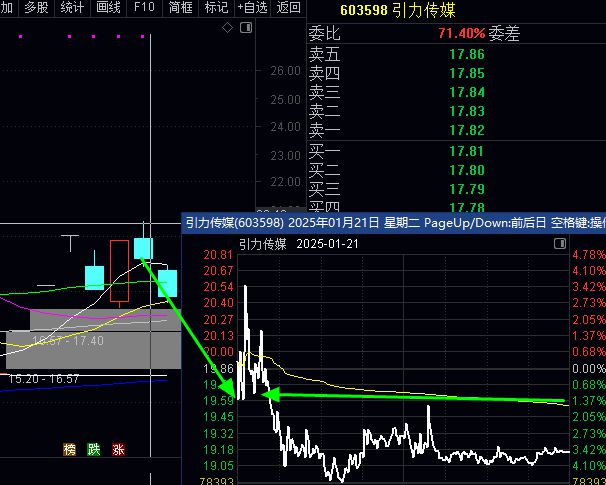
Task: Click the diamond icon above K-line chart
Action: point(227,28)
